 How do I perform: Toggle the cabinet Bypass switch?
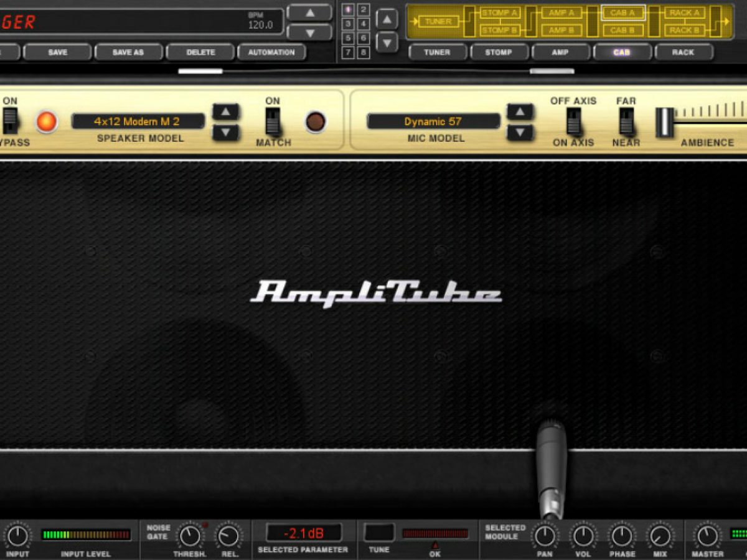coord(10,121)
